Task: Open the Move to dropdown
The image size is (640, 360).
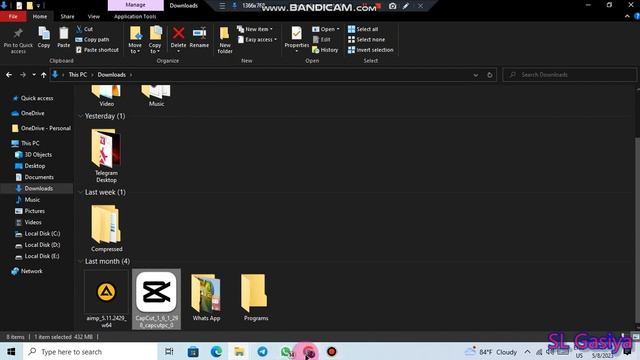Action: click(x=135, y=40)
